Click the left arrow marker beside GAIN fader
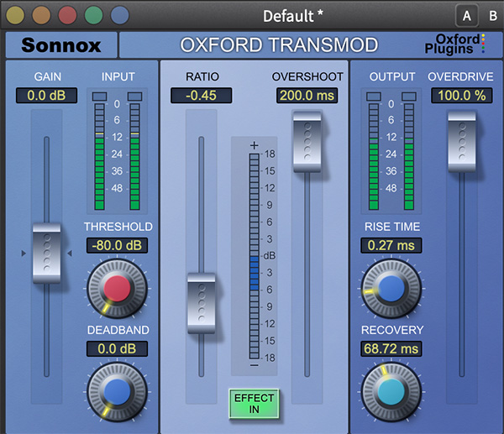This screenshot has width=504, height=434. pos(24,254)
